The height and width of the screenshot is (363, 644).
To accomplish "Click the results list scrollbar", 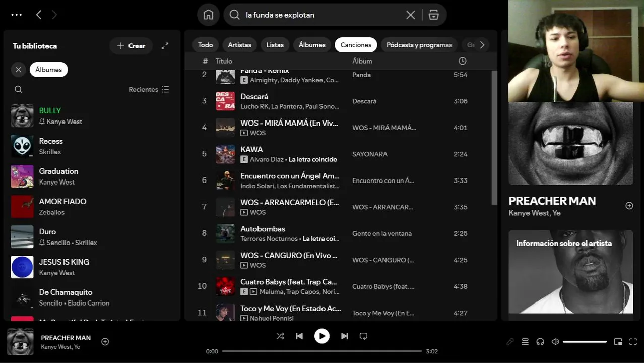I will (494, 137).
